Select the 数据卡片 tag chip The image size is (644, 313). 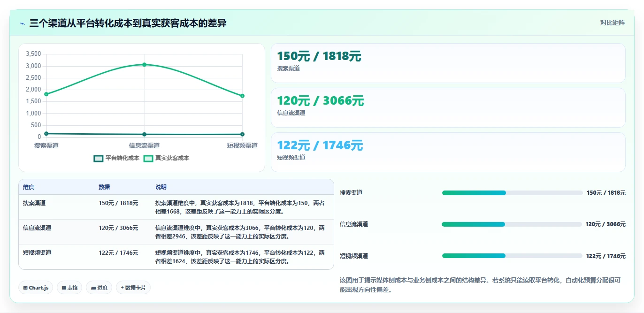pos(133,288)
